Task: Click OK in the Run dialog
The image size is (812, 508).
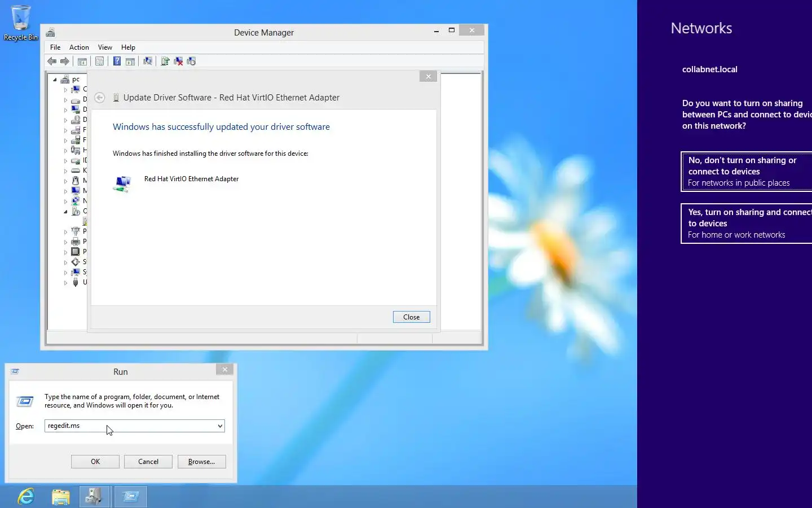Action: 95,462
